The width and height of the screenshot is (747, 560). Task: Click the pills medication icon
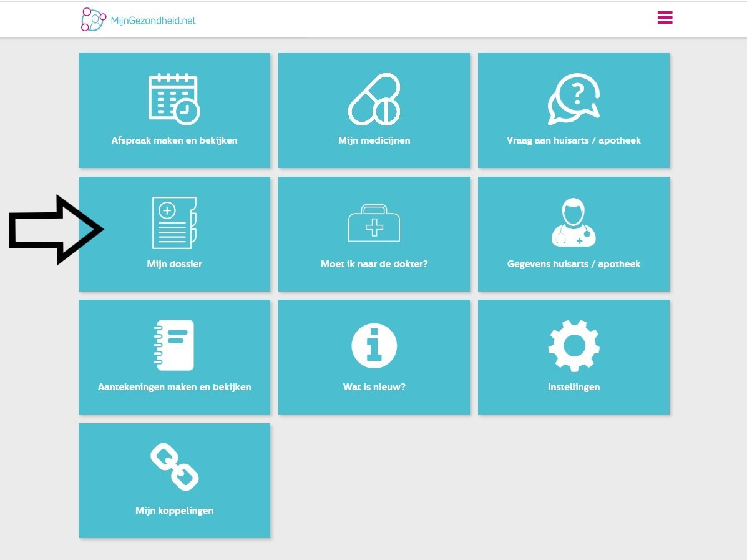tap(374, 99)
